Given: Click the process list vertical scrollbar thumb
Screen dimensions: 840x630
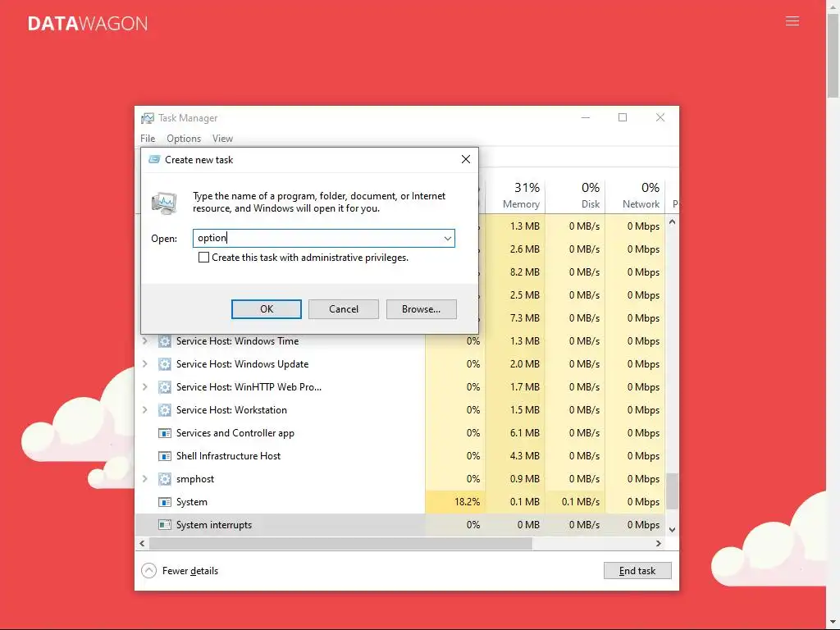Looking at the screenshot, I should click(x=672, y=491).
